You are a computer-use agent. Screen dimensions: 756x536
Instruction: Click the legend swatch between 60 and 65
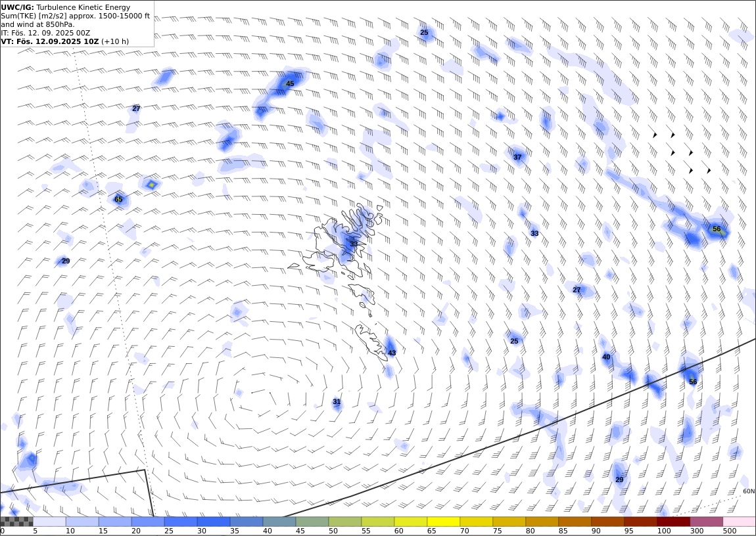(410, 522)
